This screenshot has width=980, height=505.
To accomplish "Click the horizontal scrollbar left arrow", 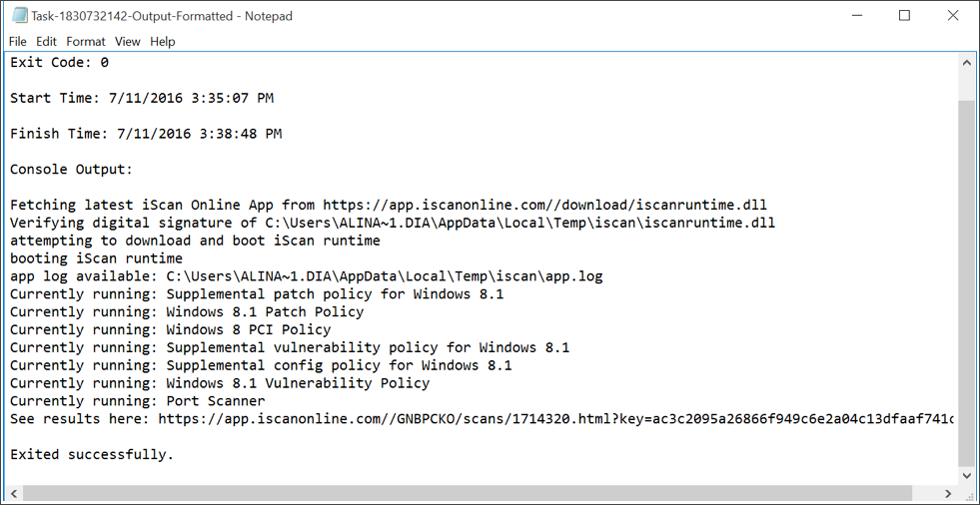I will pyautogui.click(x=14, y=493).
